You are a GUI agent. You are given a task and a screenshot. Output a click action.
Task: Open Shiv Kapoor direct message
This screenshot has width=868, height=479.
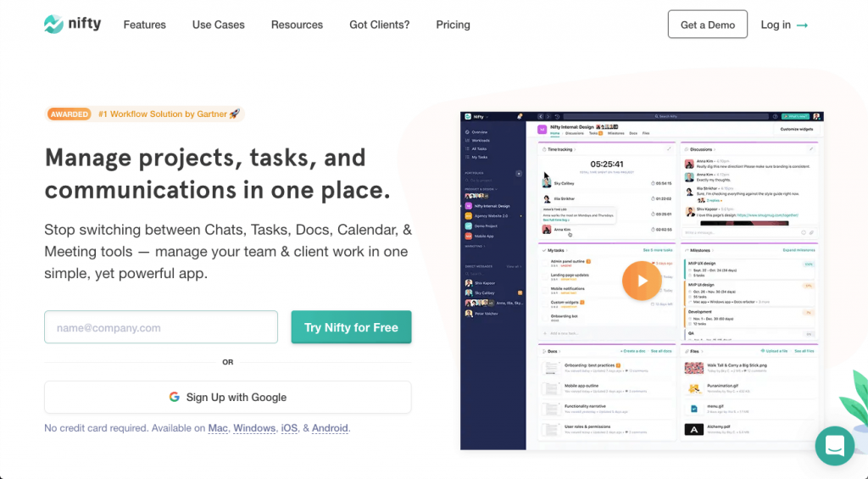coord(480,283)
